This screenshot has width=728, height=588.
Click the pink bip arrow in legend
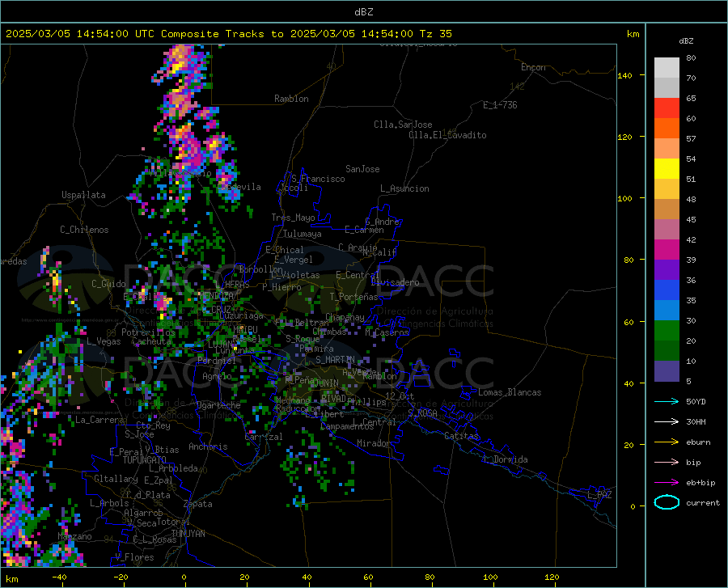point(667,463)
